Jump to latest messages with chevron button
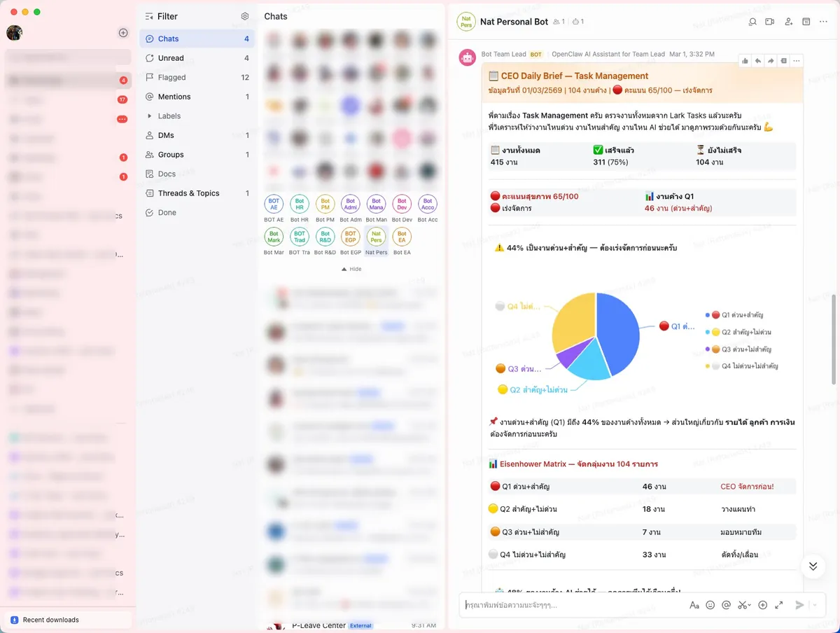The width and height of the screenshot is (840, 633). click(x=813, y=566)
